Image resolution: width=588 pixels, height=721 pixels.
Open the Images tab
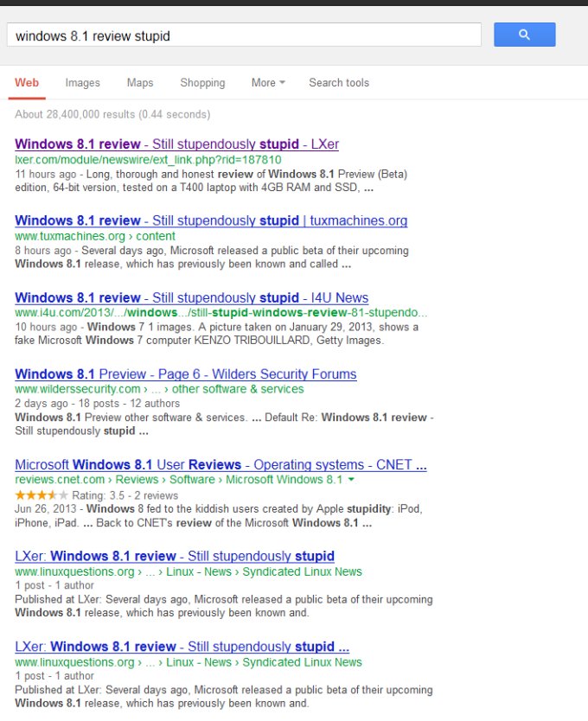pyautogui.click(x=82, y=83)
